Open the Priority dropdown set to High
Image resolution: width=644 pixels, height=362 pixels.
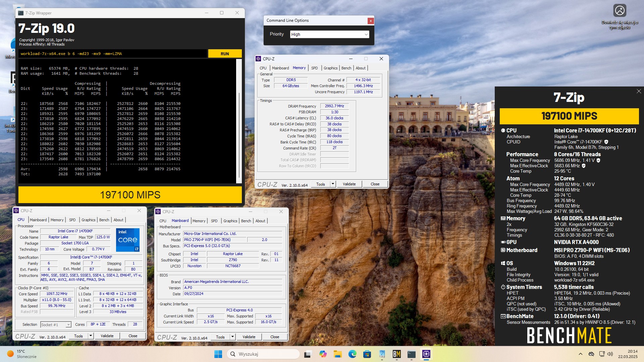[x=329, y=34]
